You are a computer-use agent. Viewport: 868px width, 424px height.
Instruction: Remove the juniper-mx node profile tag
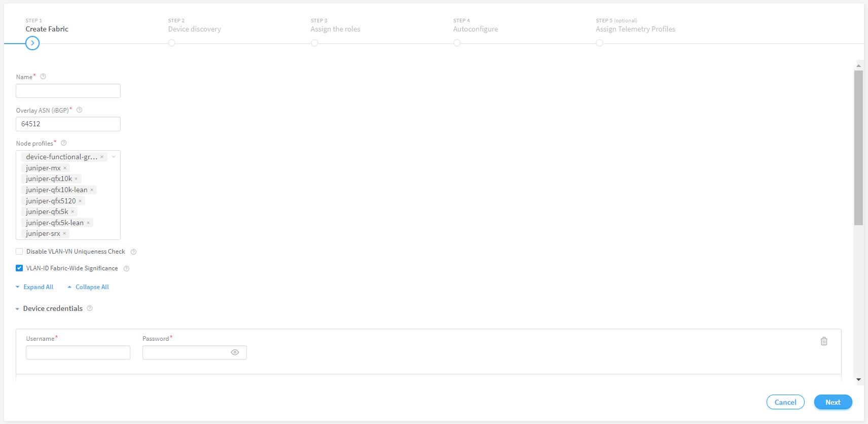tap(65, 168)
